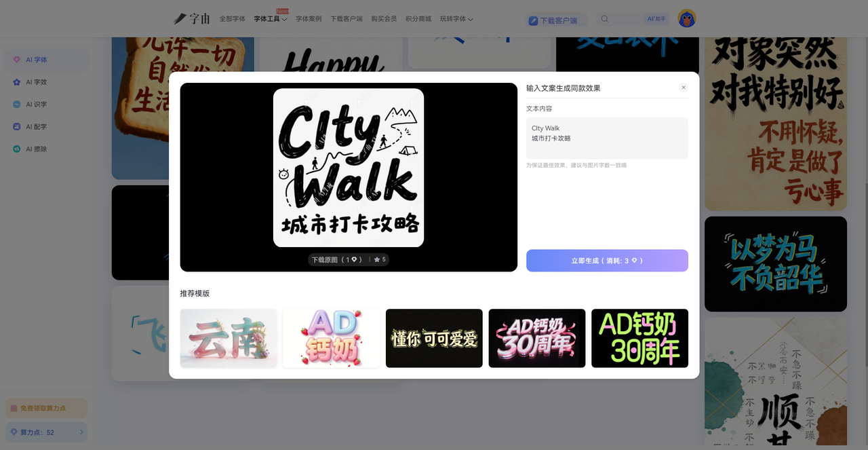The height and width of the screenshot is (450, 868).
Task: Click the star favorite icon under preview
Action: (x=377, y=260)
